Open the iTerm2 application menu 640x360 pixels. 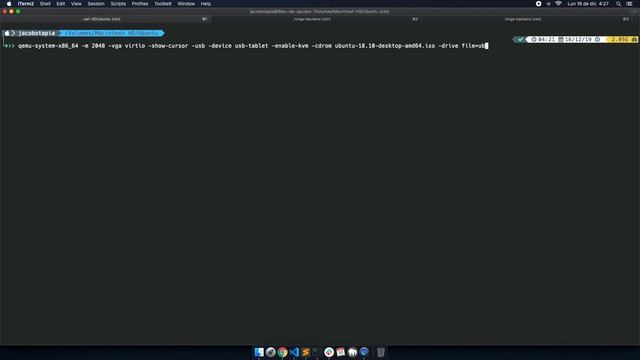point(26,4)
